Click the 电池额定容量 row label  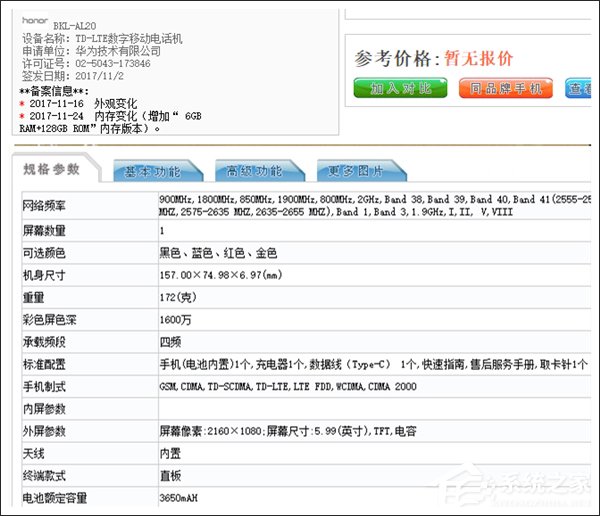[x=55, y=498]
